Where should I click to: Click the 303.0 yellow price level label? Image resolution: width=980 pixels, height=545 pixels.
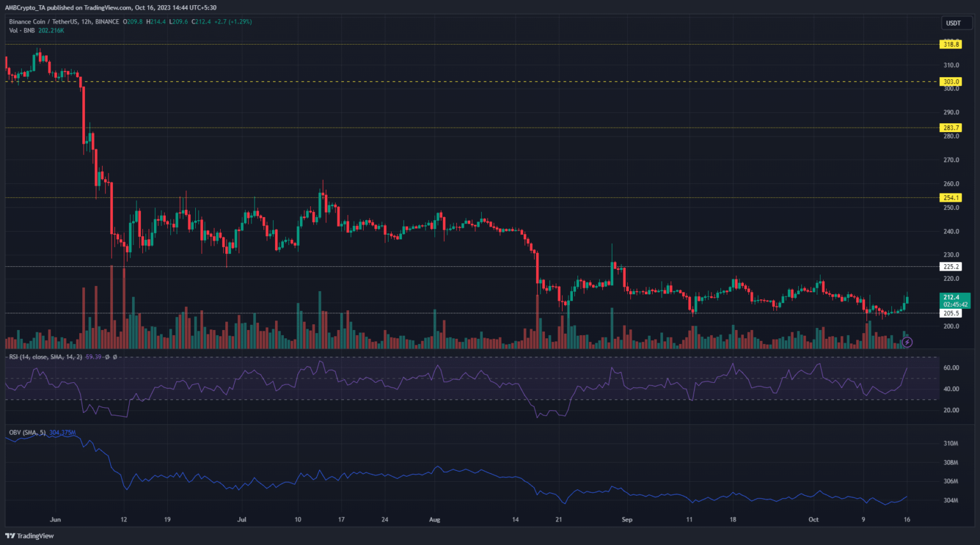[x=951, y=82]
